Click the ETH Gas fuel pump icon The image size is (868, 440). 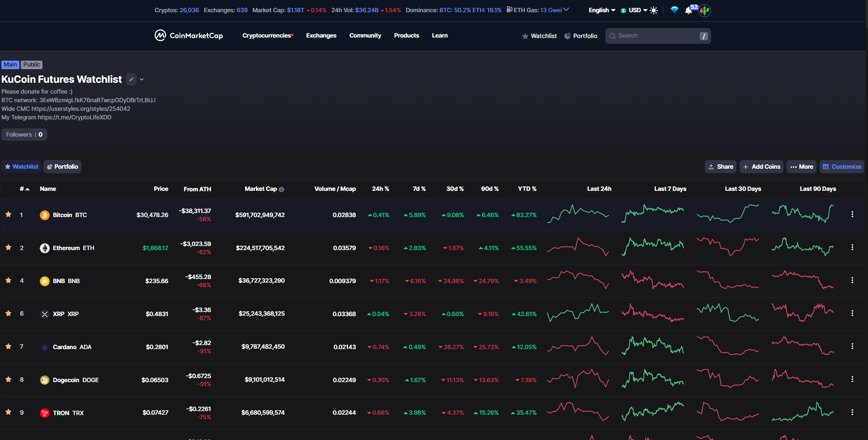point(510,9)
